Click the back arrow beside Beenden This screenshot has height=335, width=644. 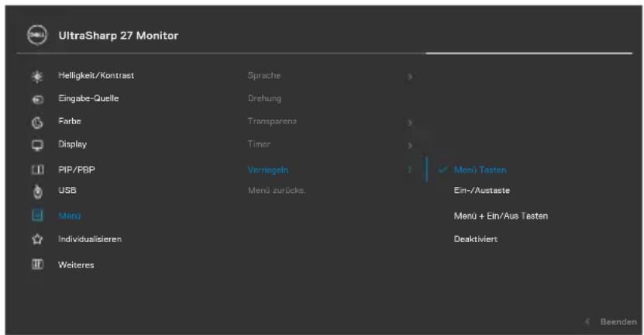coord(587,322)
